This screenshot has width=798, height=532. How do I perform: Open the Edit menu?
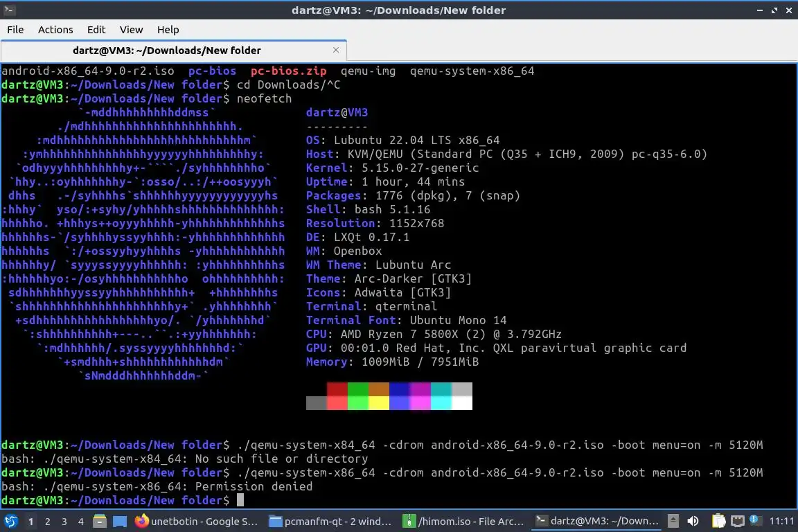click(x=96, y=30)
